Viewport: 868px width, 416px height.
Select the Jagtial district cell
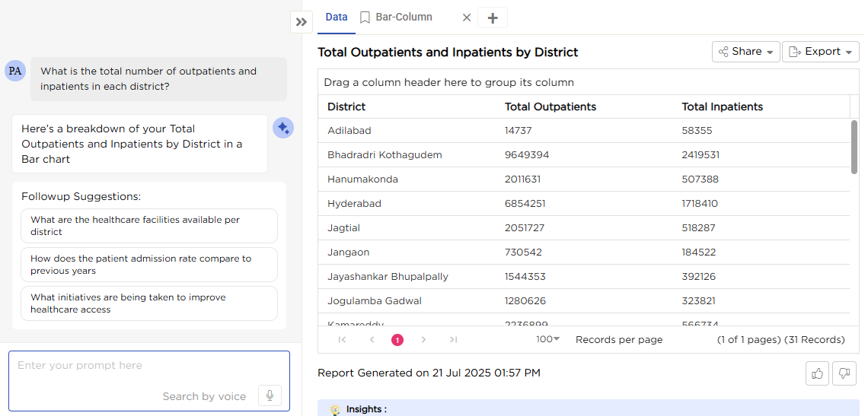[343, 228]
